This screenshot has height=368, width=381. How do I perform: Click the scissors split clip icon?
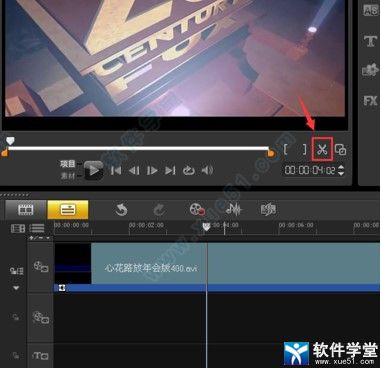pos(322,150)
